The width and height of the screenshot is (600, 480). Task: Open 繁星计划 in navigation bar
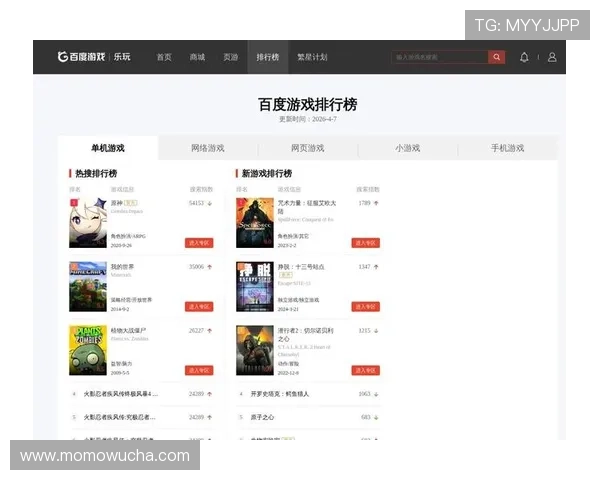[312, 57]
